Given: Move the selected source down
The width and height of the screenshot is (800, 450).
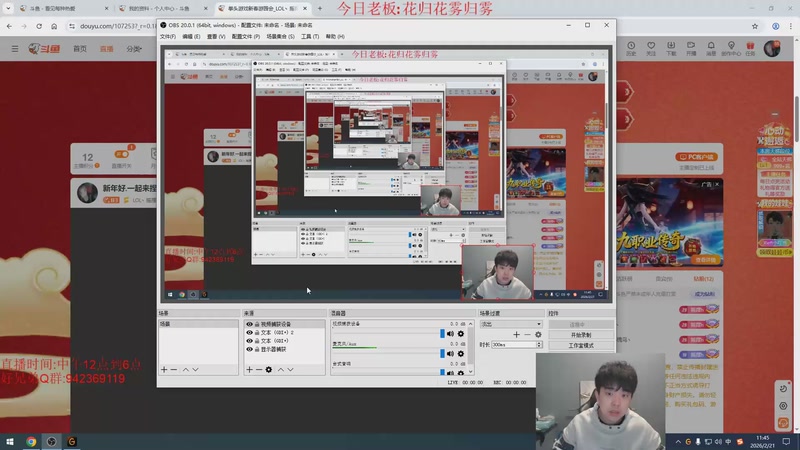Looking at the screenshot, I should click(290, 369).
